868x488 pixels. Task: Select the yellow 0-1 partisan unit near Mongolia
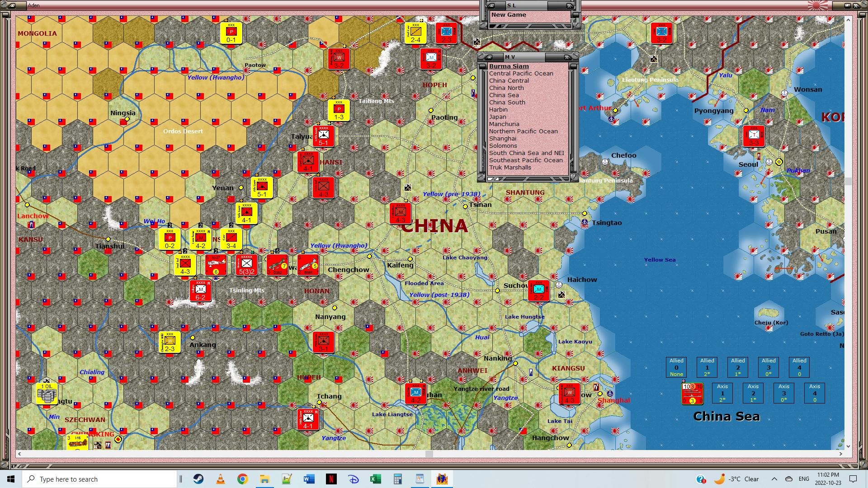(231, 34)
